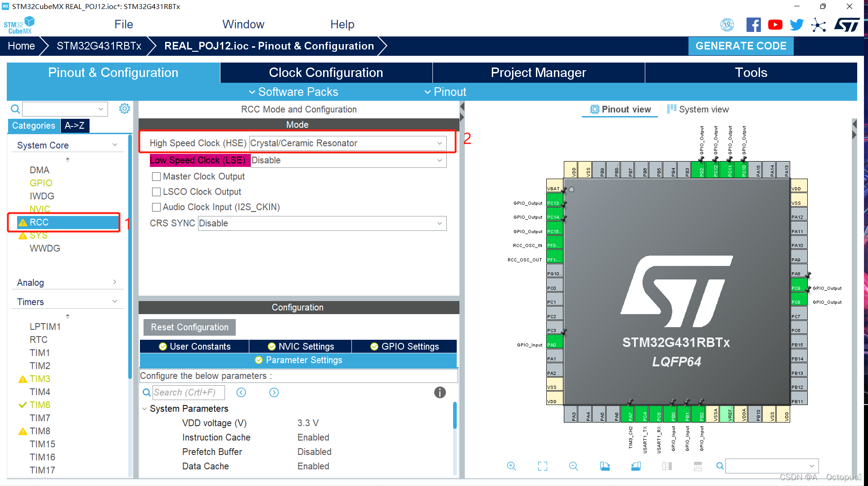Click the YouTube icon in header
This screenshot has width=868, height=486.
pos(775,25)
